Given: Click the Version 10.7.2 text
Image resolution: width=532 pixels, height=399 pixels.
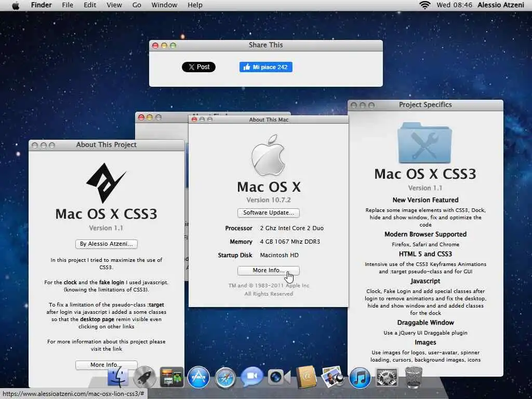Looking at the screenshot, I should point(269,200).
